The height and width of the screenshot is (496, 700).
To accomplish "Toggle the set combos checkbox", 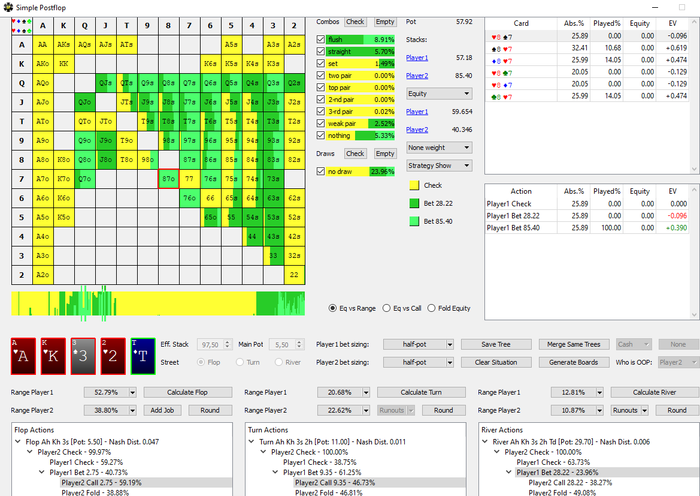I will coord(321,63).
